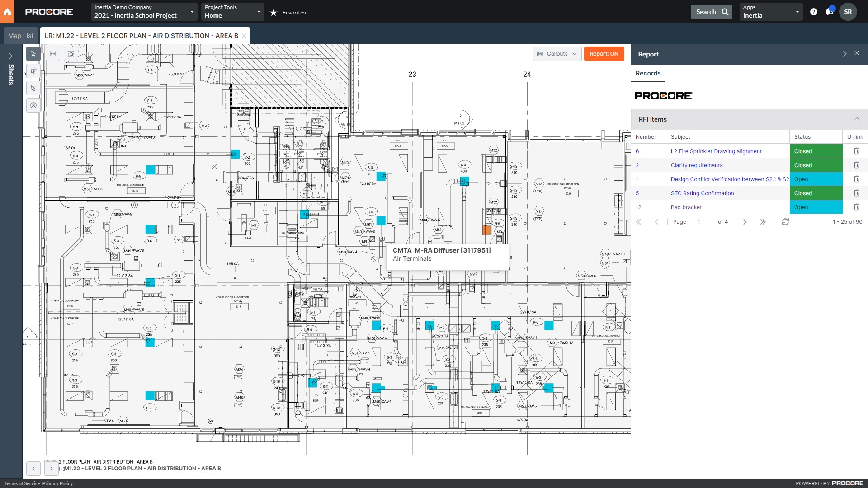This screenshot has height=488, width=868.
Task: Open the Apps Inertia dropdown
Action: click(x=771, y=12)
